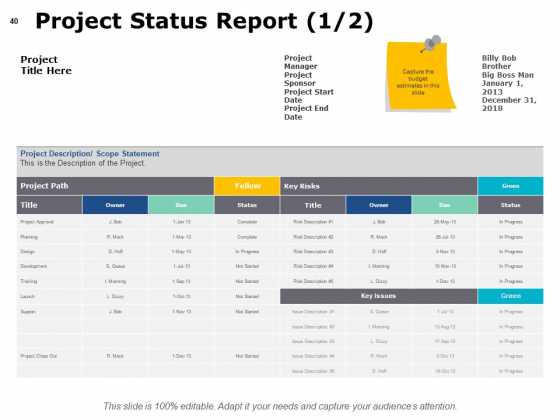The image size is (560, 420).
Task: Click the '1-Mar-13' due date
Action: [181, 237]
